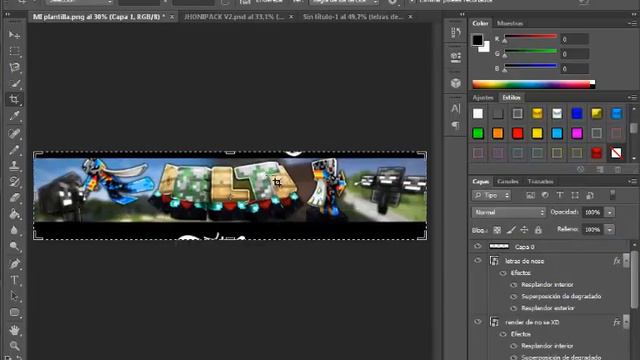Toggle the layer filtering switch
The height and width of the screenshot is (360, 640).
coord(613,195)
